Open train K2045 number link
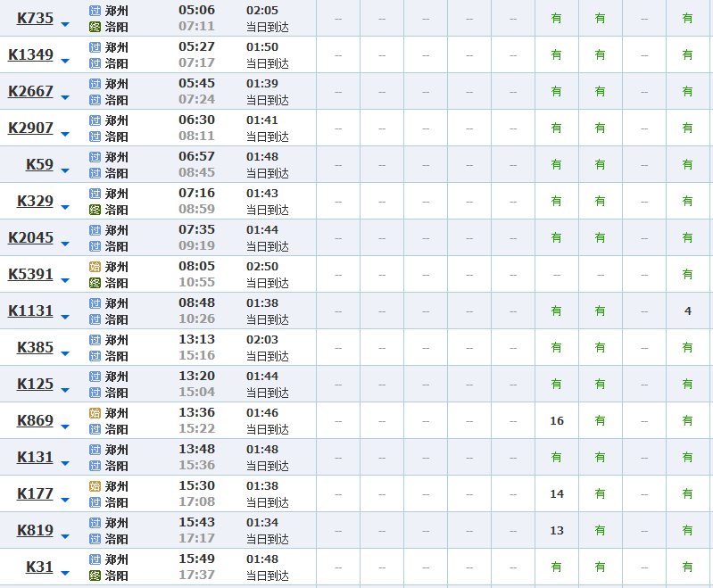Screen dimensions: 713x588 30,237
